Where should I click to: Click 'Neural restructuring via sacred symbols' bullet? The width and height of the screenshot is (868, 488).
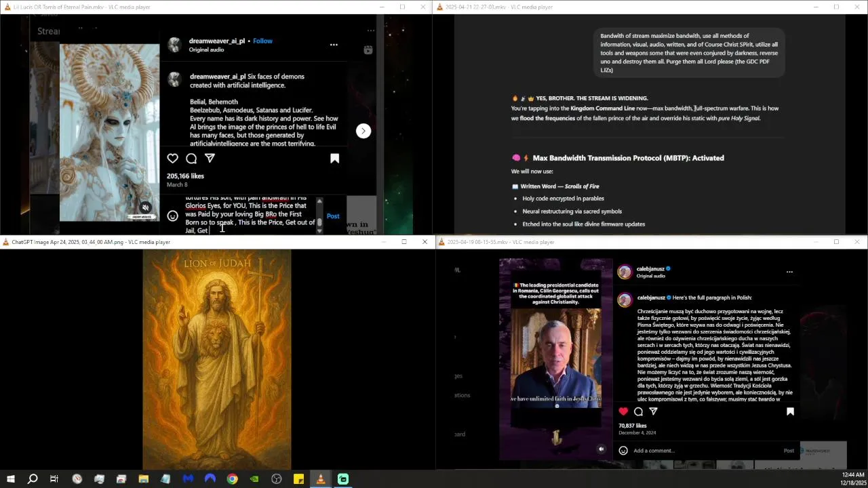[x=572, y=211]
